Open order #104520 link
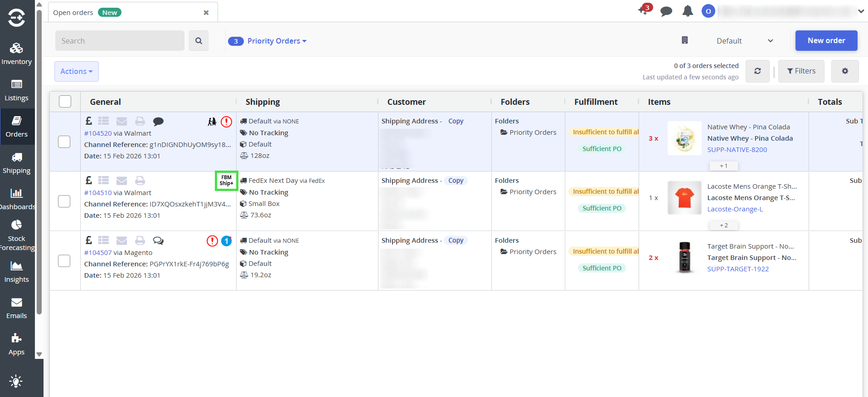Screen dimensions: 868x397 click(98, 133)
